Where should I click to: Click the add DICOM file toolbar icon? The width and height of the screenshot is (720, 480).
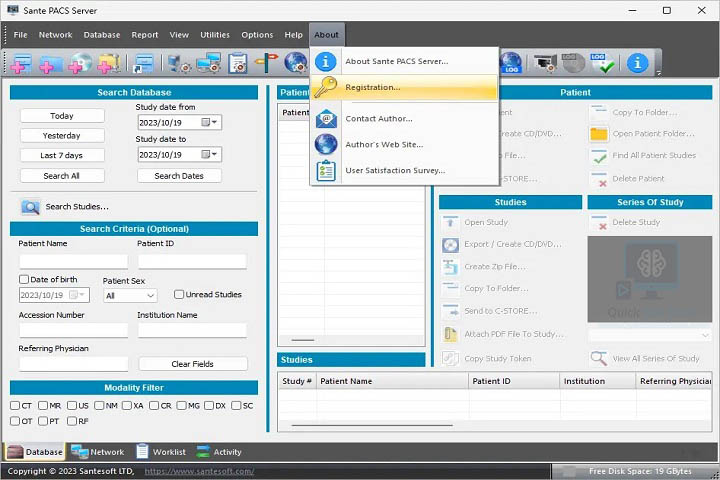click(x=21, y=63)
